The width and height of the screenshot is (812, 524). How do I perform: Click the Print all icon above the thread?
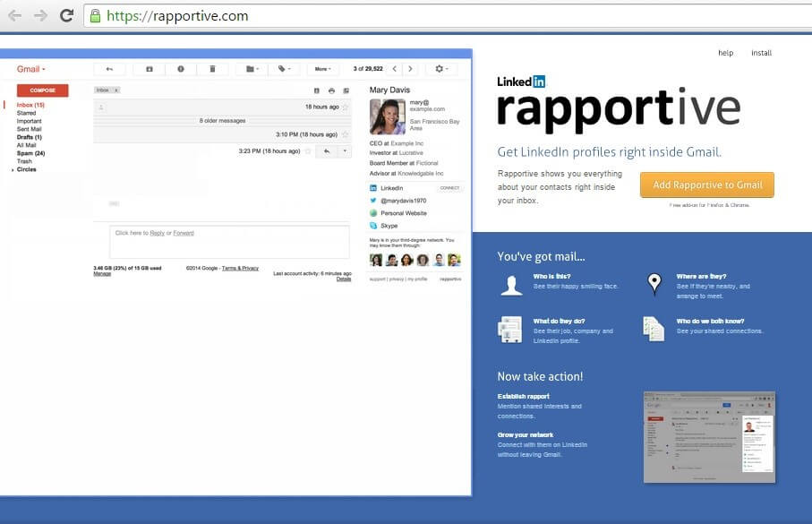(x=331, y=90)
